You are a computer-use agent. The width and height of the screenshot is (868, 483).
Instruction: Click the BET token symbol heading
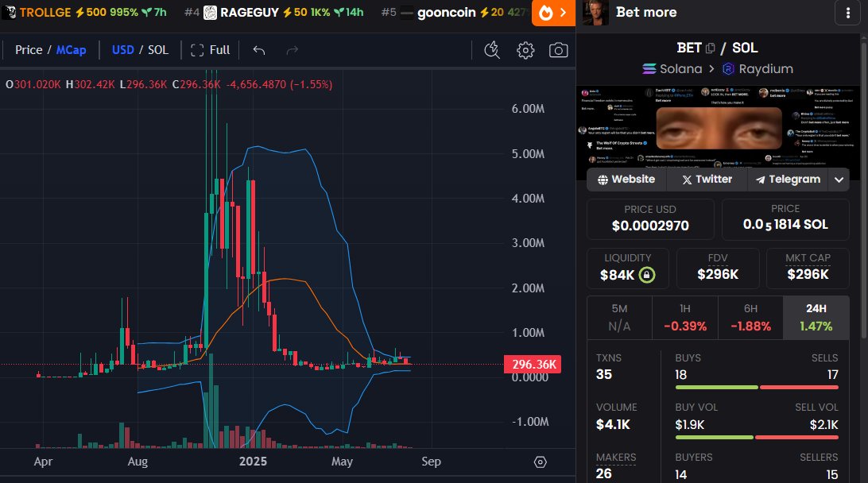pyautogui.click(x=689, y=48)
